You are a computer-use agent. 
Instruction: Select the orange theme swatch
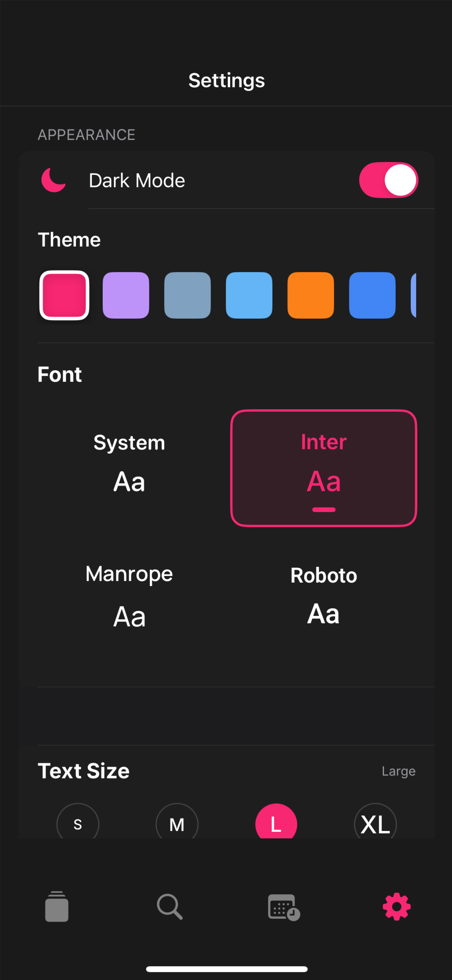pyautogui.click(x=311, y=295)
